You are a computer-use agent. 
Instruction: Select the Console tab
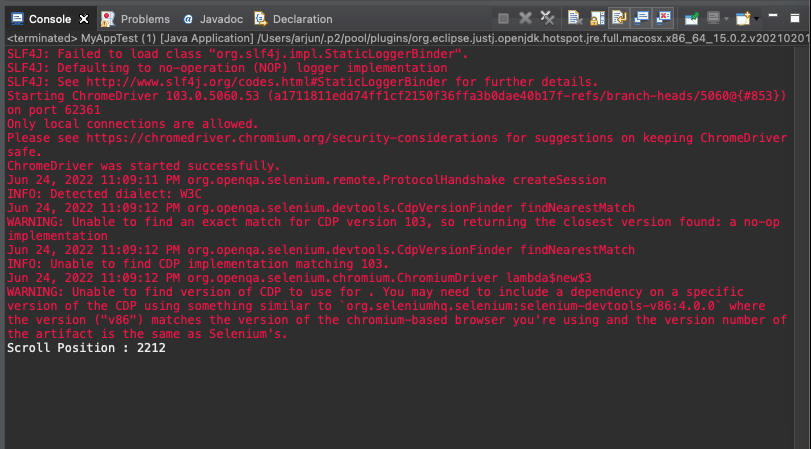pyautogui.click(x=50, y=19)
